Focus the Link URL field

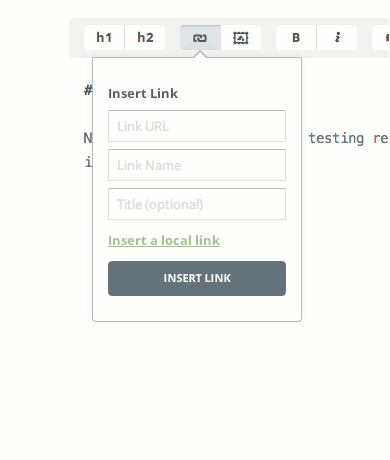(197, 126)
